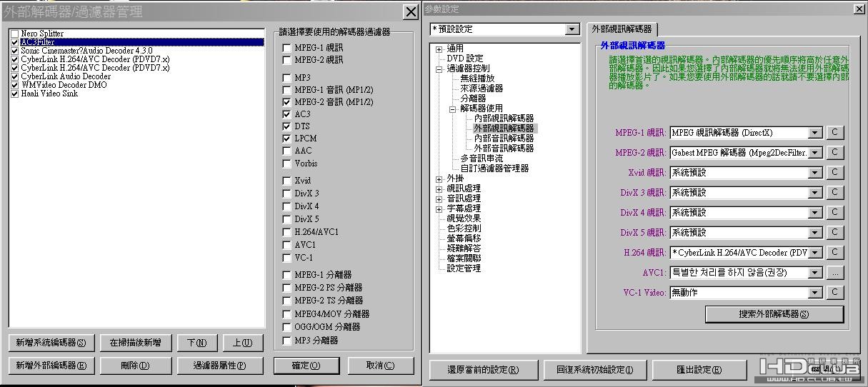Viewport: 868px width, 387px height.
Task: Check the MP3 decoder option
Action: [286, 77]
